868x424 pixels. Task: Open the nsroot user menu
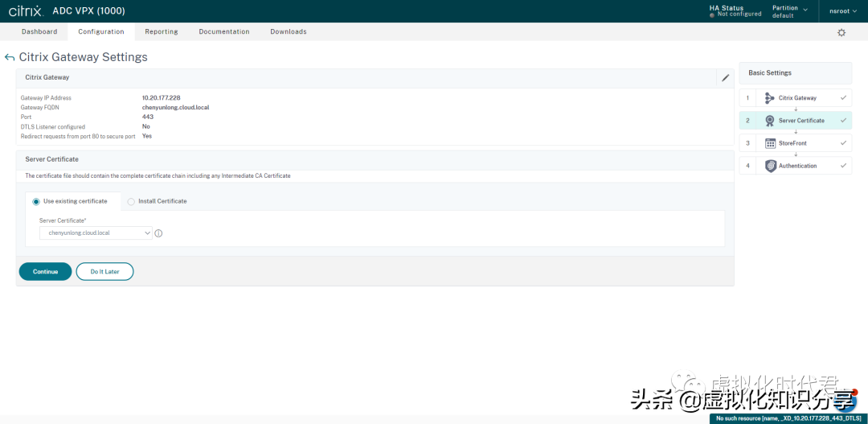click(843, 11)
